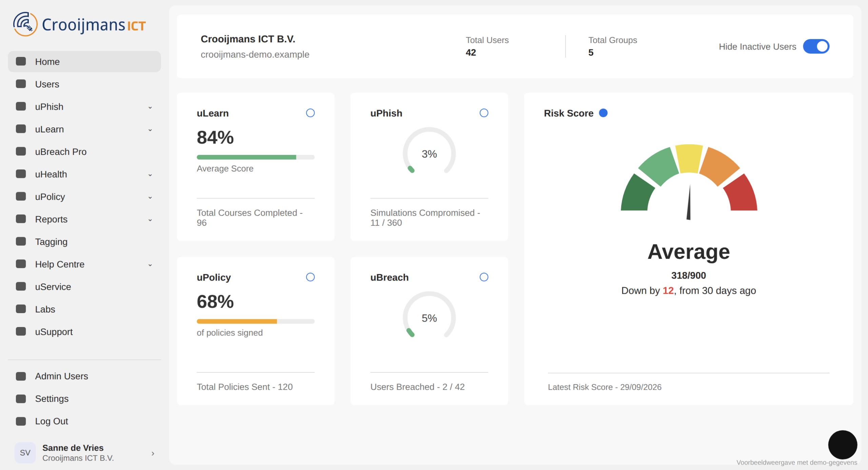Click the uPolicy 68% progress bar

coord(256,321)
